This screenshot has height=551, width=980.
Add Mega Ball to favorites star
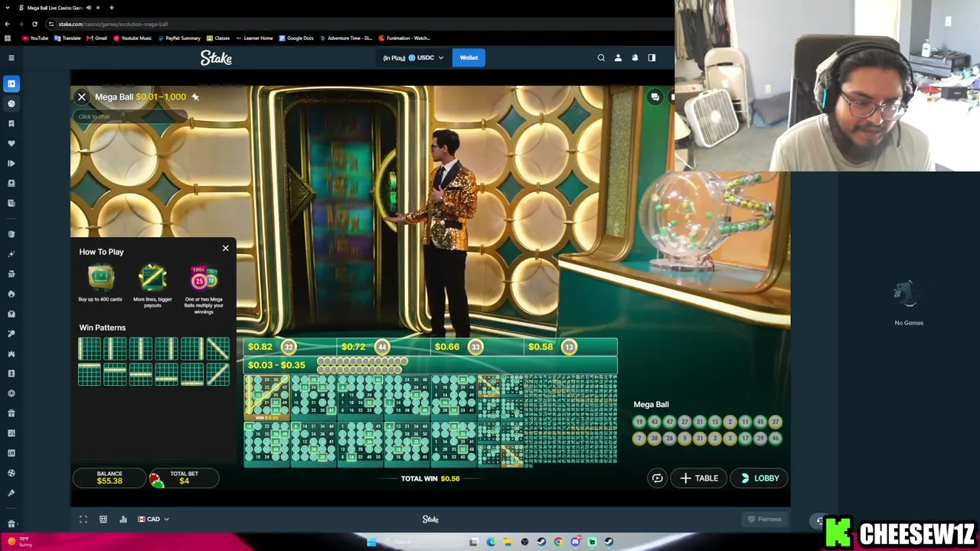click(195, 97)
